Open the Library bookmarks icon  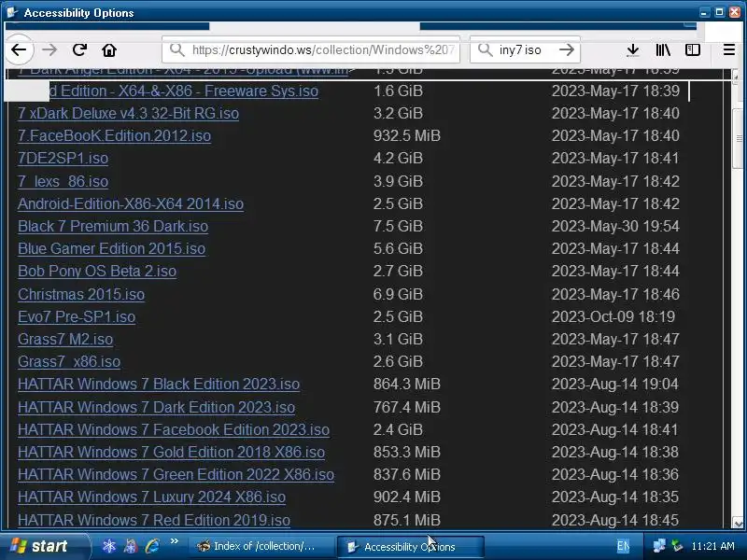tap(663, 49)
